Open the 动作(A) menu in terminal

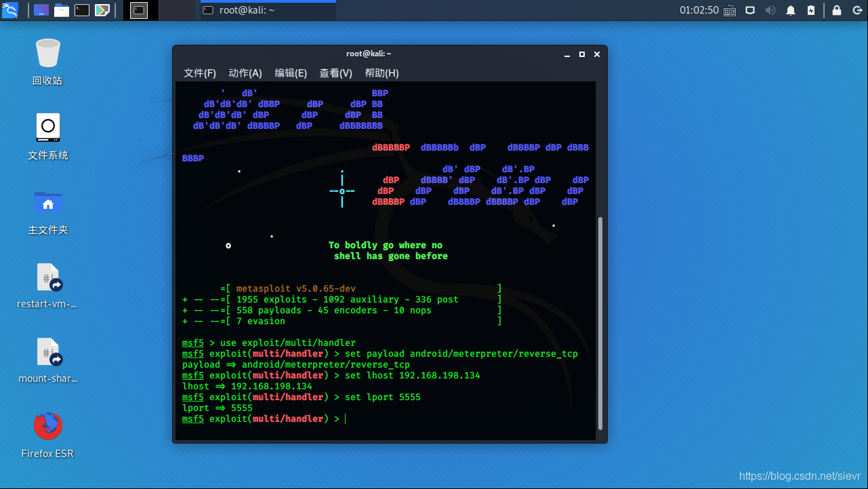[245, 73]
